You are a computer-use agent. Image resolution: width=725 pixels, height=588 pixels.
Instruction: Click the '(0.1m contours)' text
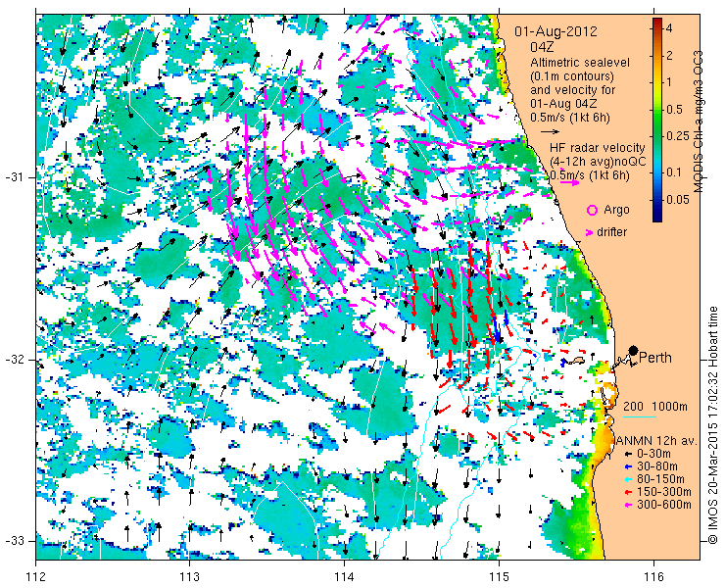click(572, 75)
